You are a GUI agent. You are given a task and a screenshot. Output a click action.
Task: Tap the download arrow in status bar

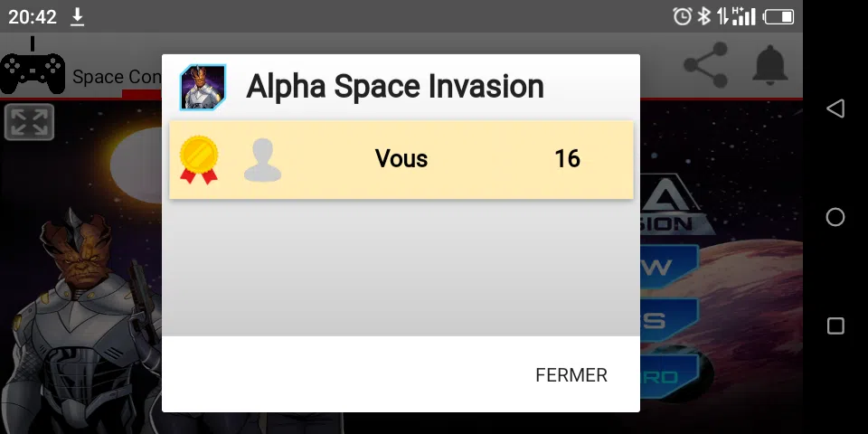pyautogui.click(x=78, y=16)
